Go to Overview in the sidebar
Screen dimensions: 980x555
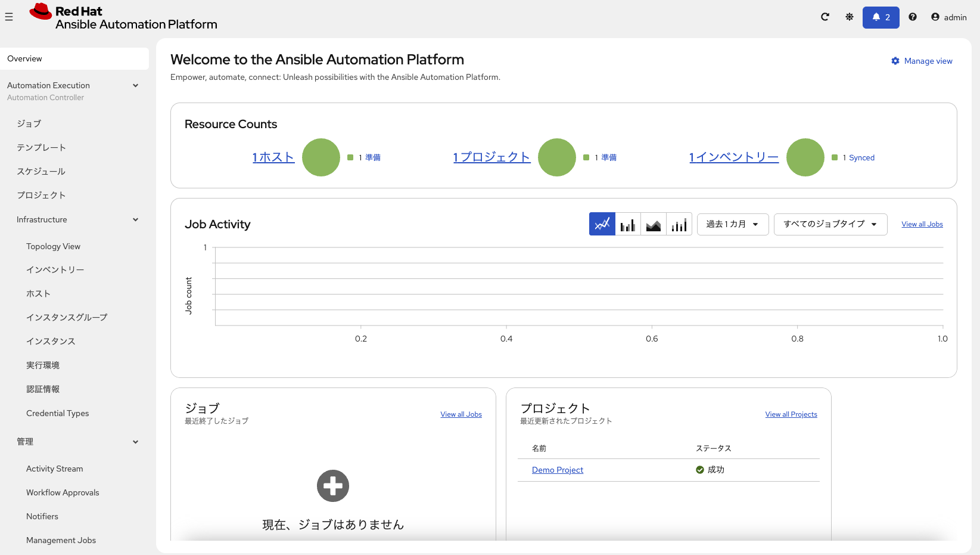74,58
